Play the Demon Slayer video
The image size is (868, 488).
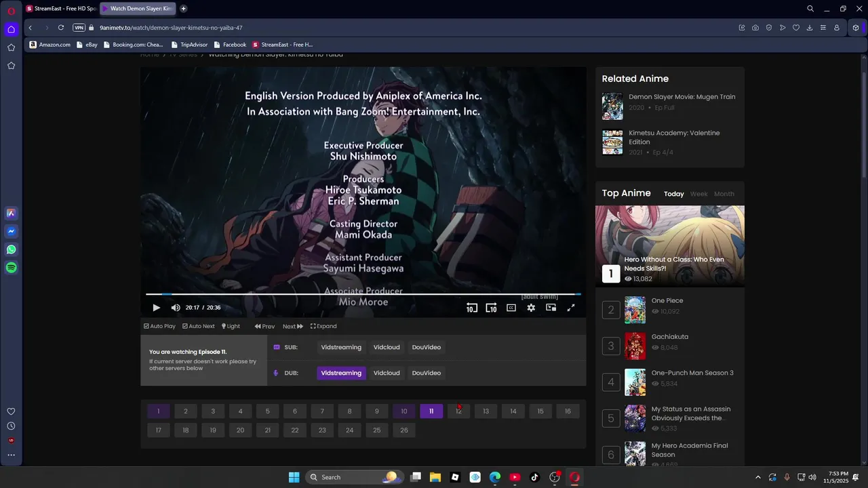point(156,308)
